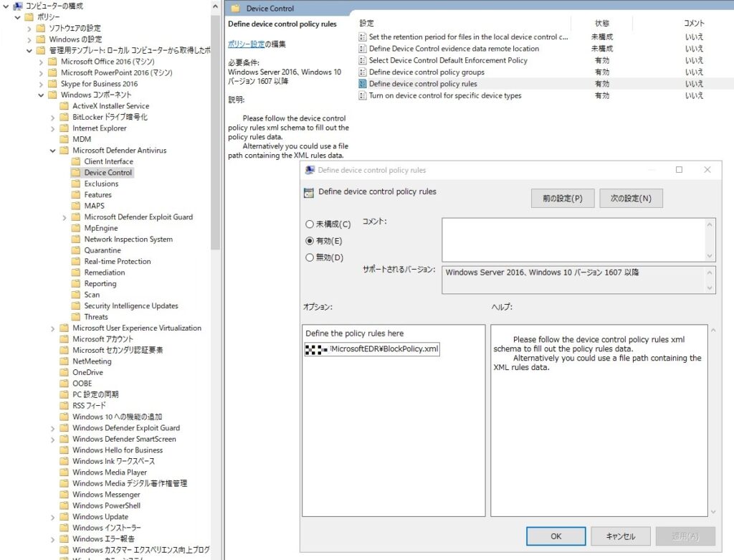Click the OneDrive folder icon
Viewport: 734px width, 560px height.
pyautogui.click(x=64, y=372)
